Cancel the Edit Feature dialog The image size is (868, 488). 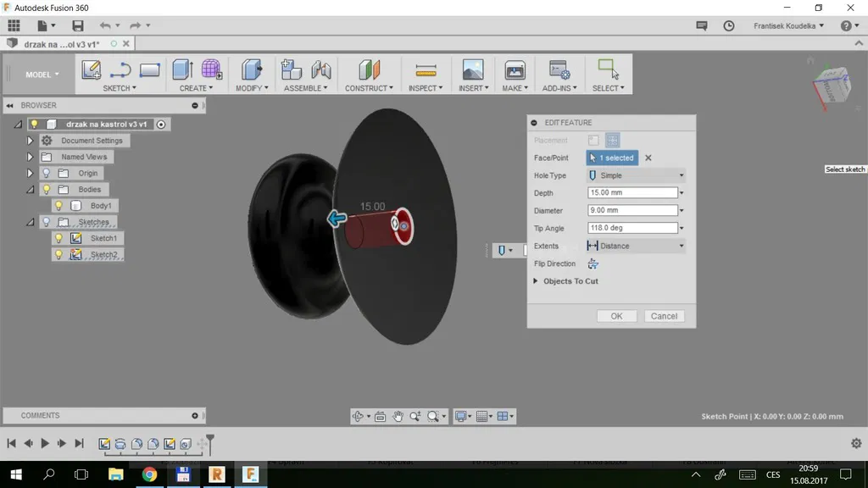click(664, 317)
